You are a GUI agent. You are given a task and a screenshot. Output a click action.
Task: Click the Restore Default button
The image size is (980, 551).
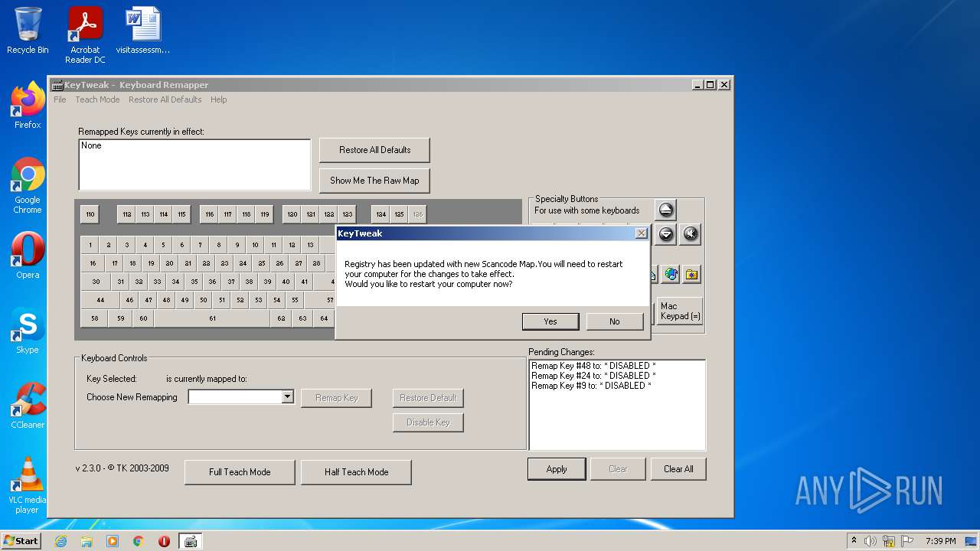[428, 398]
